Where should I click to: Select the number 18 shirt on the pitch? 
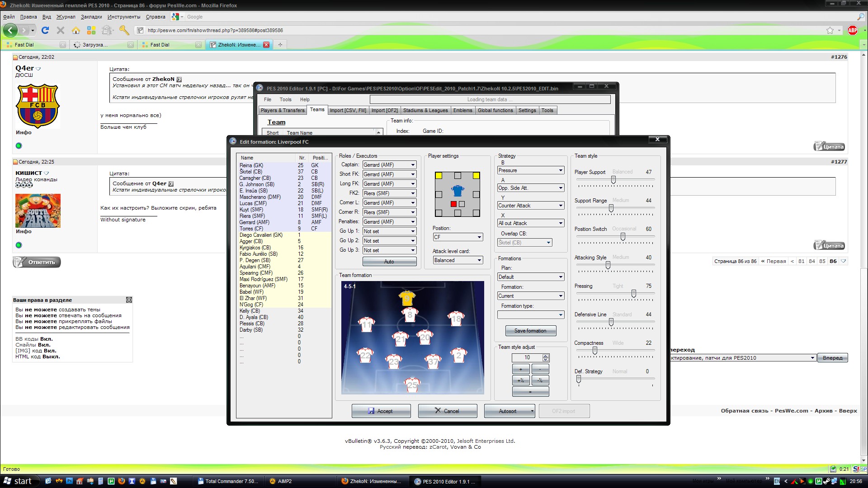point(456,319)
